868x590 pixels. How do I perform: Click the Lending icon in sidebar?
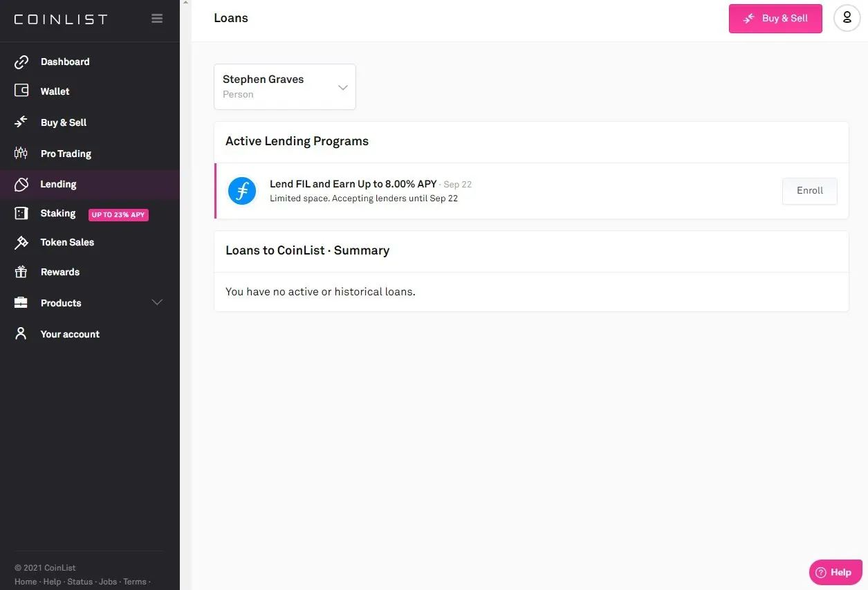(21, 184)
